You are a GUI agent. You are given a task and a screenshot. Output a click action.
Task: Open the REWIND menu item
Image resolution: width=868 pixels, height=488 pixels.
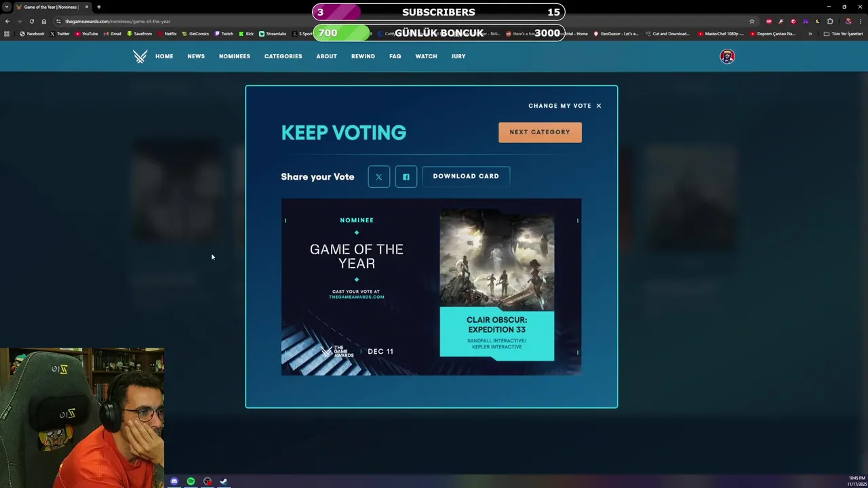363,56
